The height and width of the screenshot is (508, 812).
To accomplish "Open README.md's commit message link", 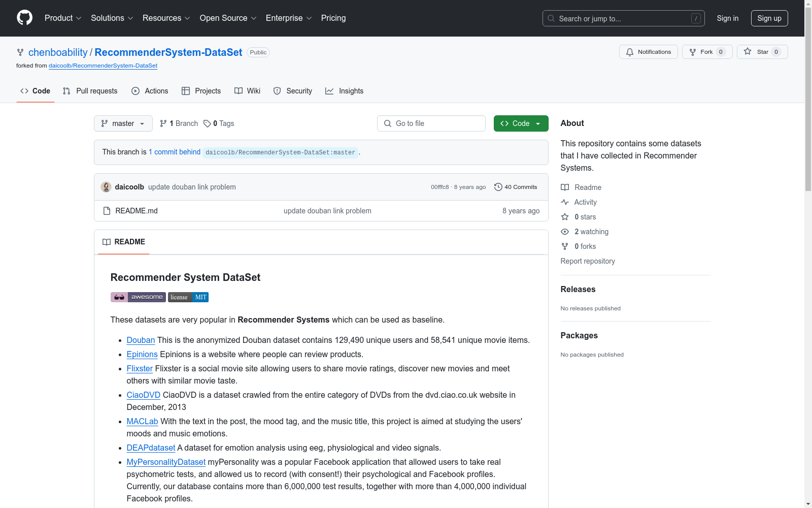I will (x=327, y=211).
